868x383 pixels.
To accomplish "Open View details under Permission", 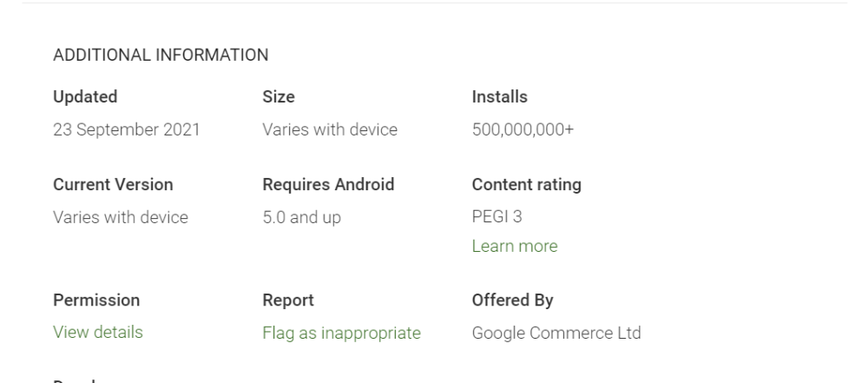I will (98, 332).
